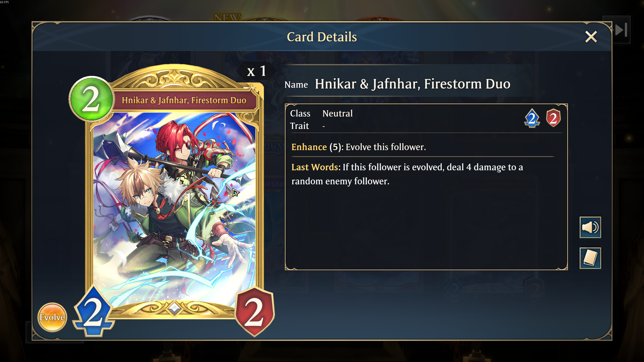Image resolution: width=644 pixels, height=362 pixels.
Task: Click the silver rarity gem below artwork
Action: (x=174, y=308)
